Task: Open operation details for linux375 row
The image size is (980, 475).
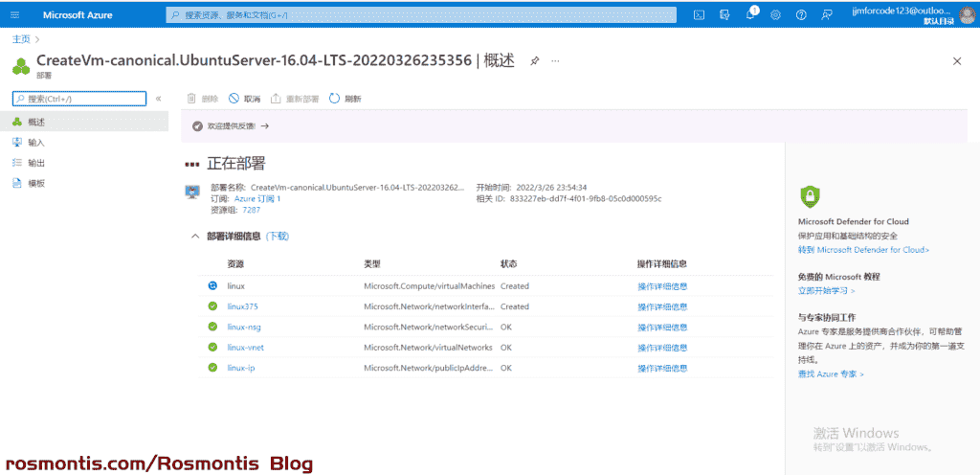Action: [662, 306]
